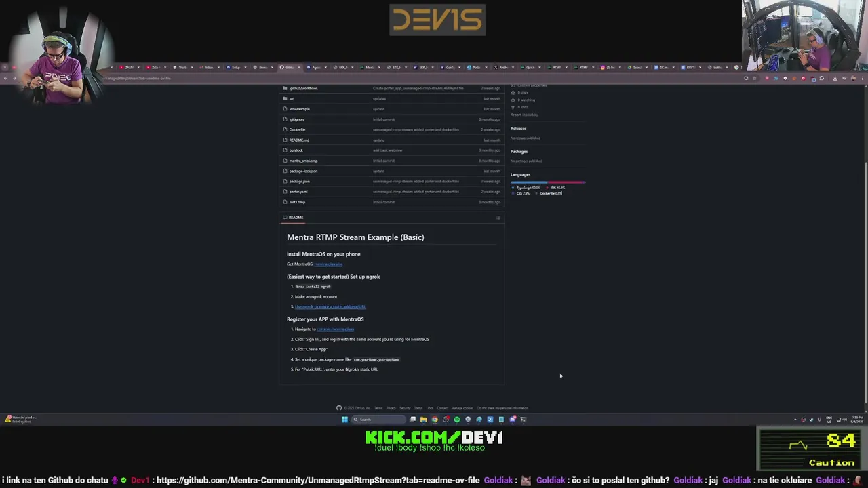
Task: Show hidden system tray icons chevron
Action: pyautogui.click(x=795, y=420)
